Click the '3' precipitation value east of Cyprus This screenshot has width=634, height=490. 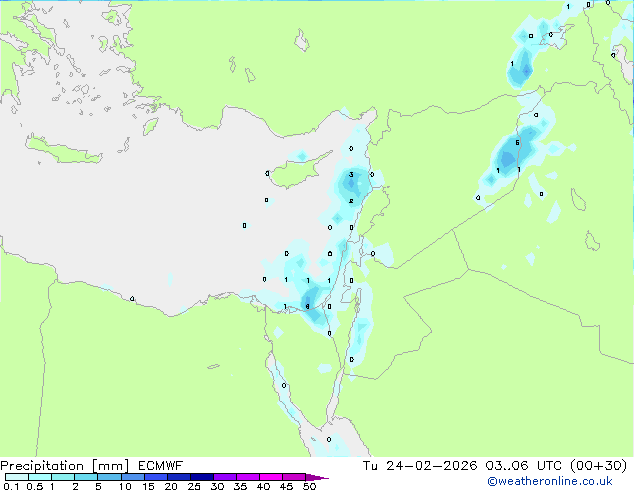pos(351,175)
